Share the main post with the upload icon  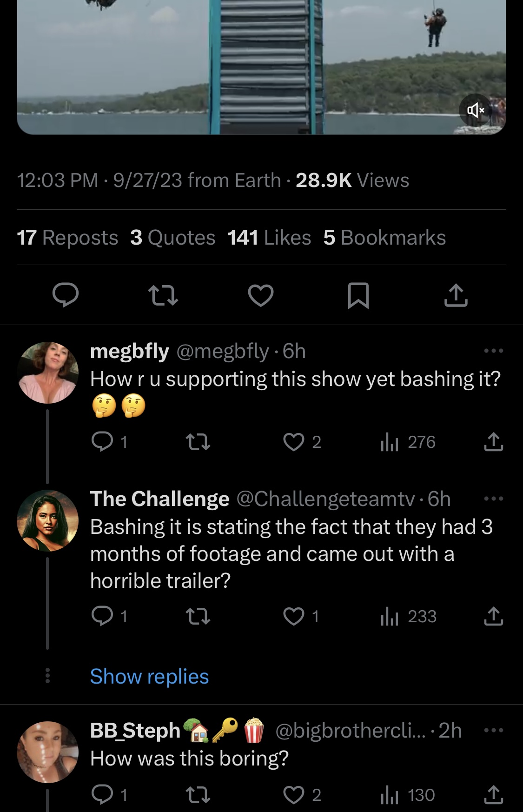[x=456, y=295]
